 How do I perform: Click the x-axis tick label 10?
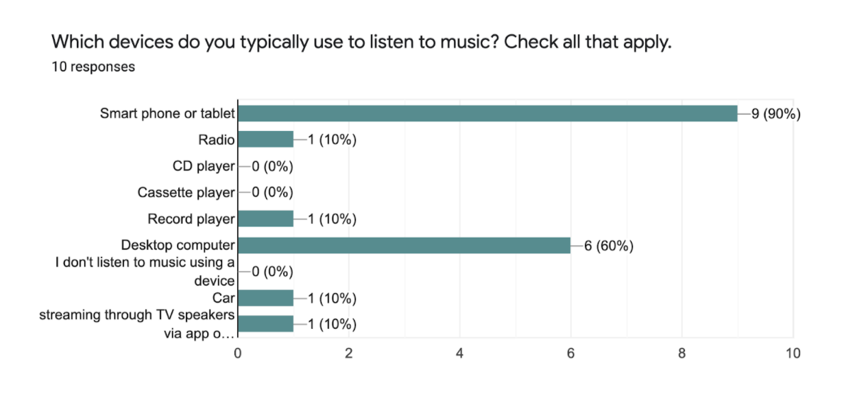793,354
